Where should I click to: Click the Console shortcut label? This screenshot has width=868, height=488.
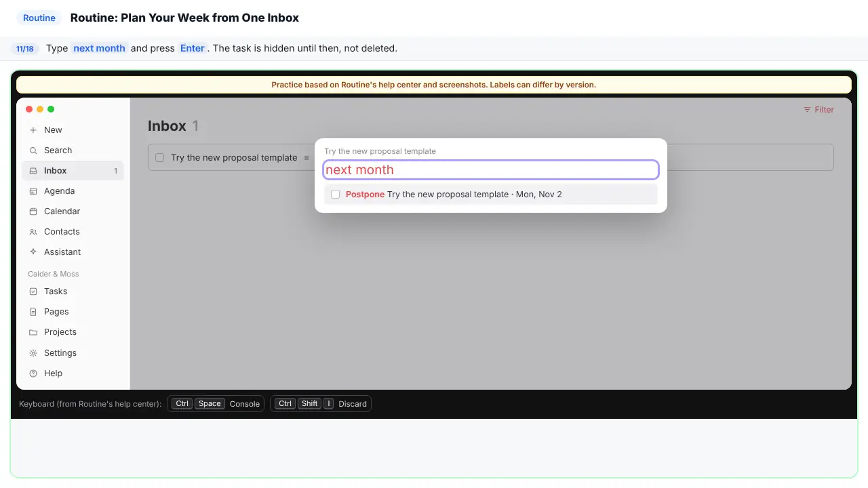pos(245,404)
